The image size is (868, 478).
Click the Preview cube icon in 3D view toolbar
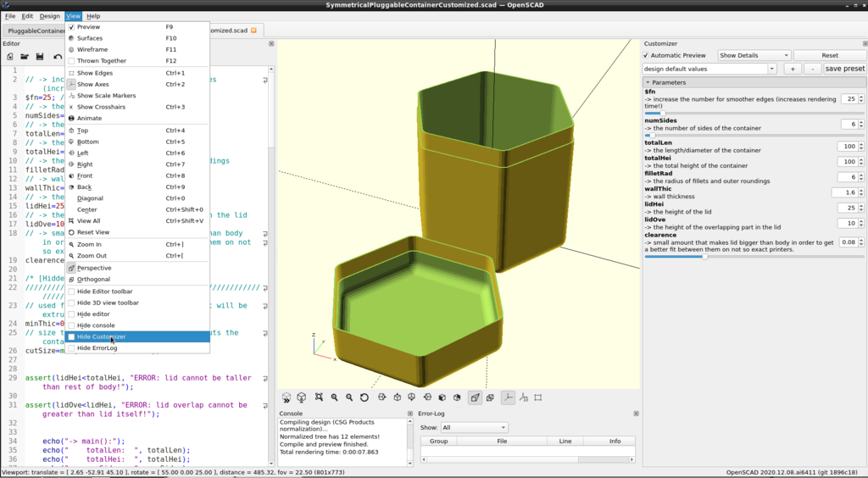[287, 397]
